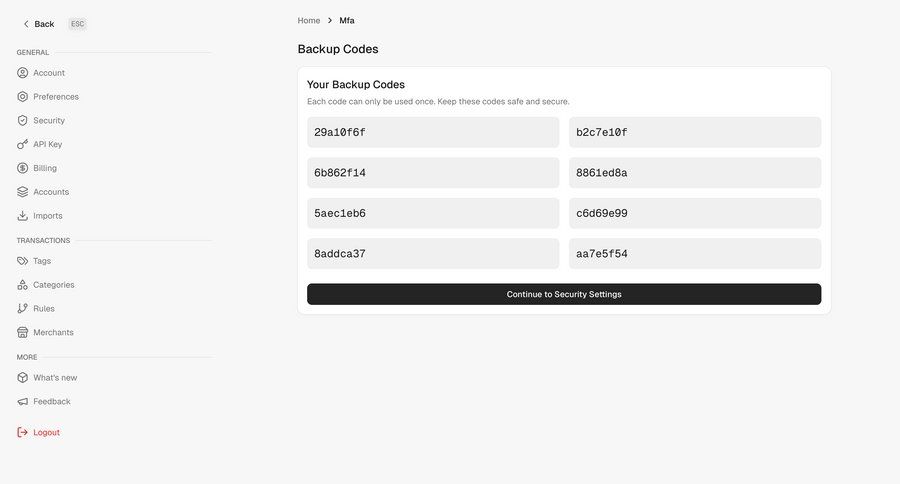Open the Merchants storefront icon

tap(22, 332)
